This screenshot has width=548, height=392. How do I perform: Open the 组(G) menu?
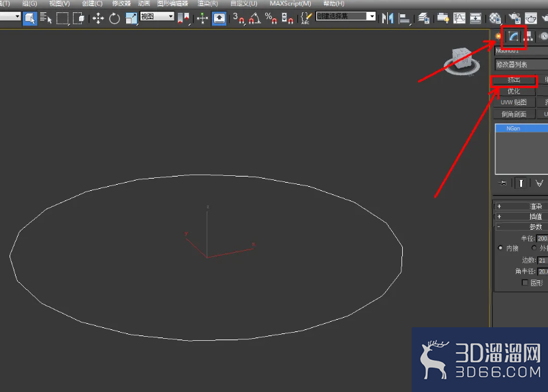tap(30, 3)
